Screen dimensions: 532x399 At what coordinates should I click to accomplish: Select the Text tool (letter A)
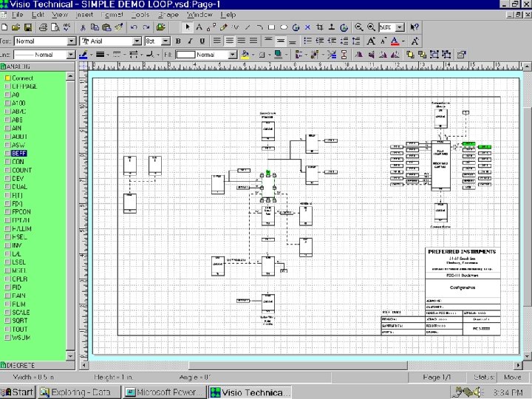(199, 27)
